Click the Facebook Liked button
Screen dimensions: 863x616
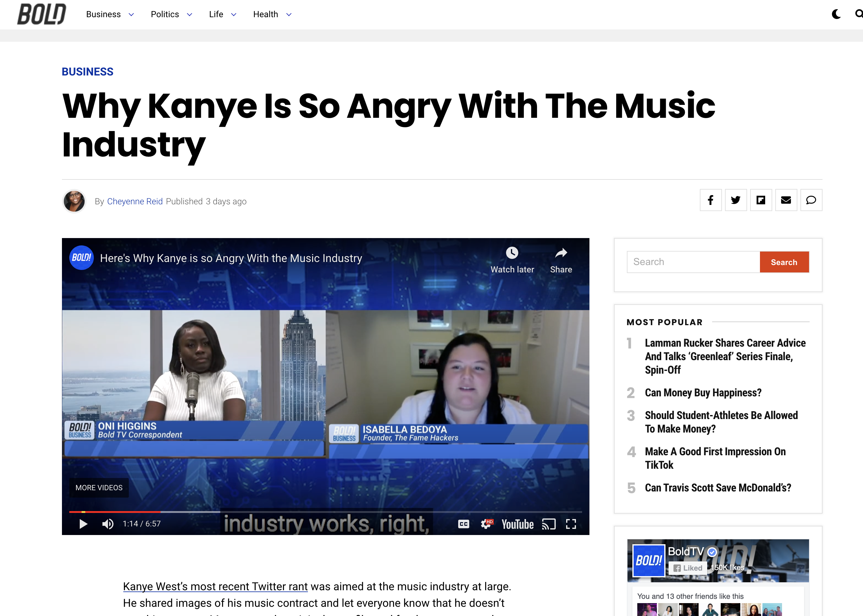(688, 568)
